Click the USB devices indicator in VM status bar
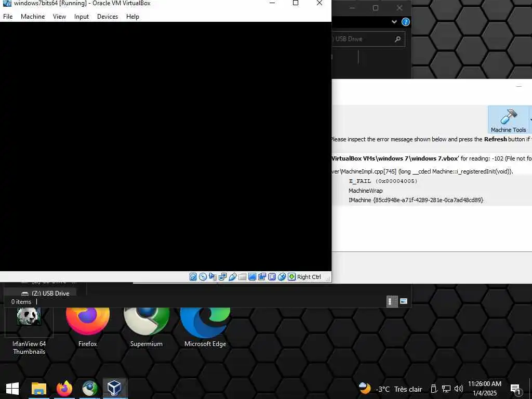The image size is (532, 399). (232, 277)
